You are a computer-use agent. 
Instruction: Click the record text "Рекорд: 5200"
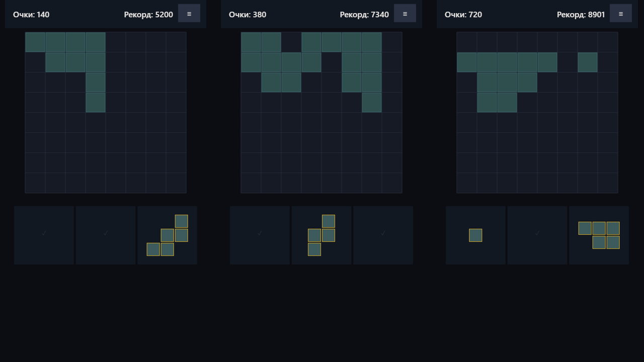(x=148, y=15)
